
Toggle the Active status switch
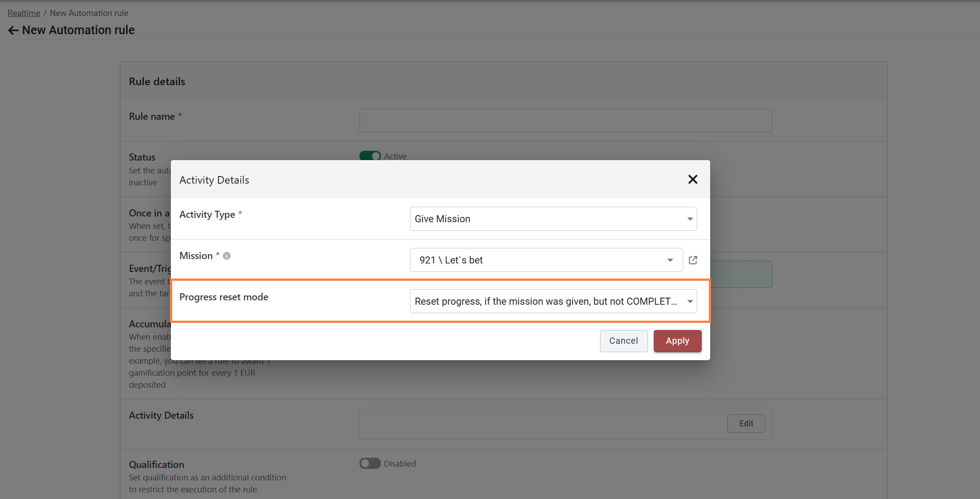(370, 156)
